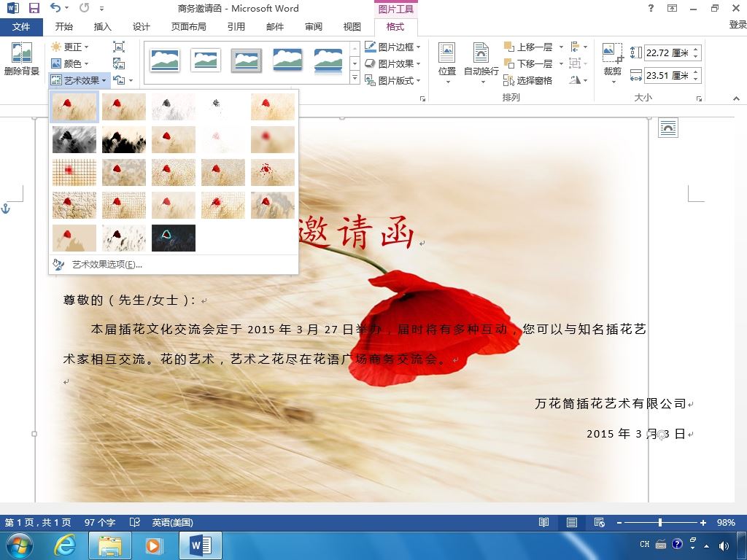Open the Windows Start button
747x560 pixels.
19,545
